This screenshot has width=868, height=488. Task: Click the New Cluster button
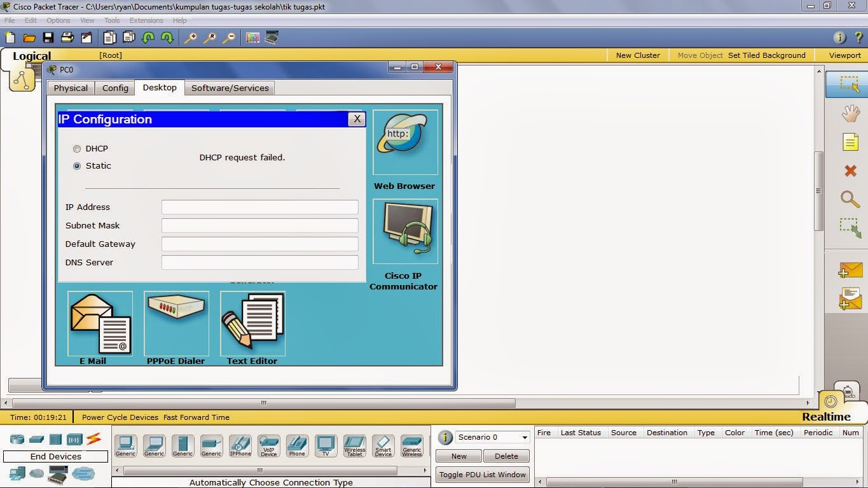[x=638, y=55]
